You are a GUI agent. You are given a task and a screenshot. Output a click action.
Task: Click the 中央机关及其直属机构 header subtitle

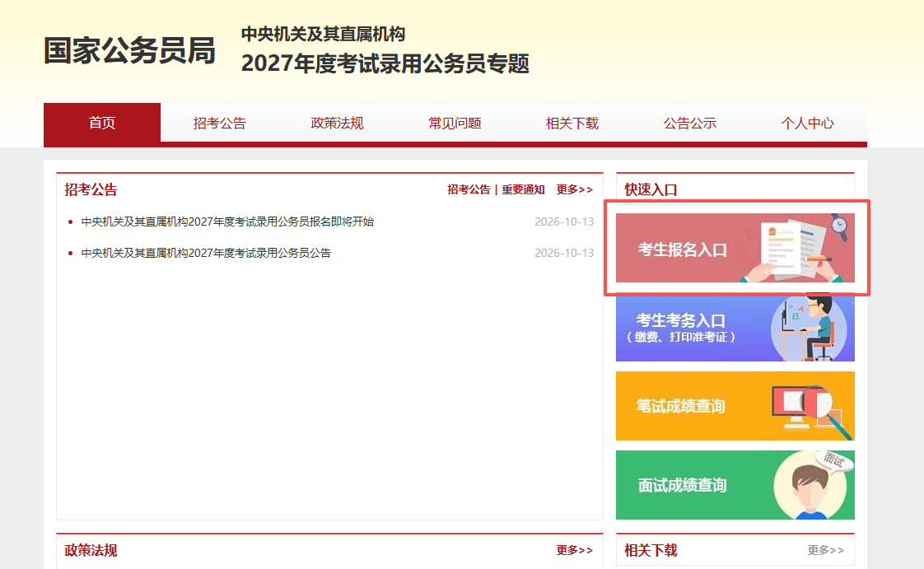tap(323, 34)
